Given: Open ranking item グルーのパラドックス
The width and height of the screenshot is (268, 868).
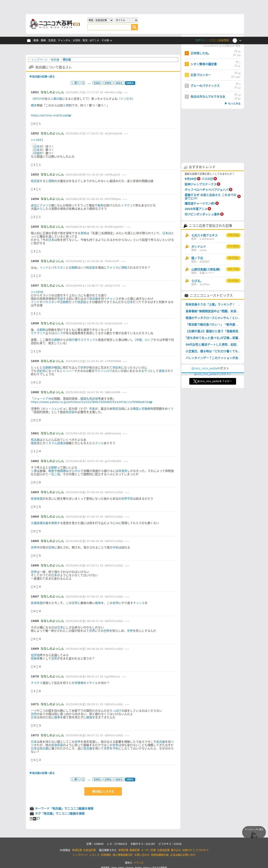Looking at the screenshot, I should tap(205, 86).
